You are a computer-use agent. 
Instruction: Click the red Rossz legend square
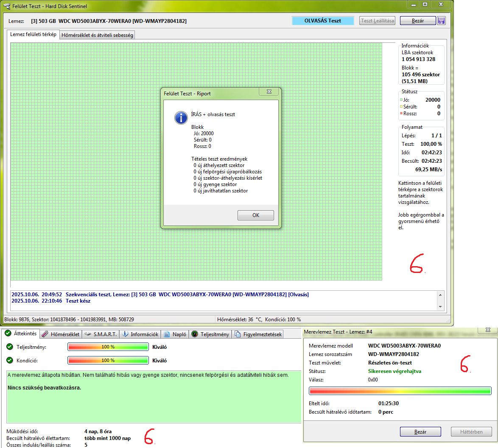pos(401,113)
